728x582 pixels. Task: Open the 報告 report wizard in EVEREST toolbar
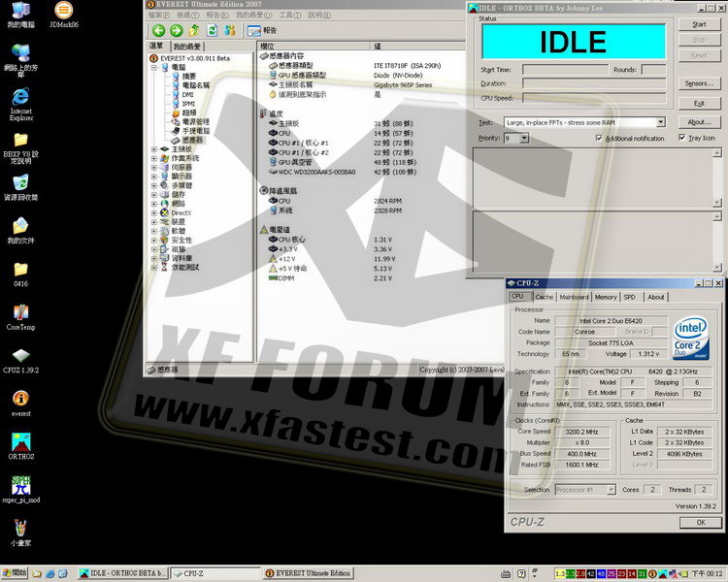coord(262,31)
